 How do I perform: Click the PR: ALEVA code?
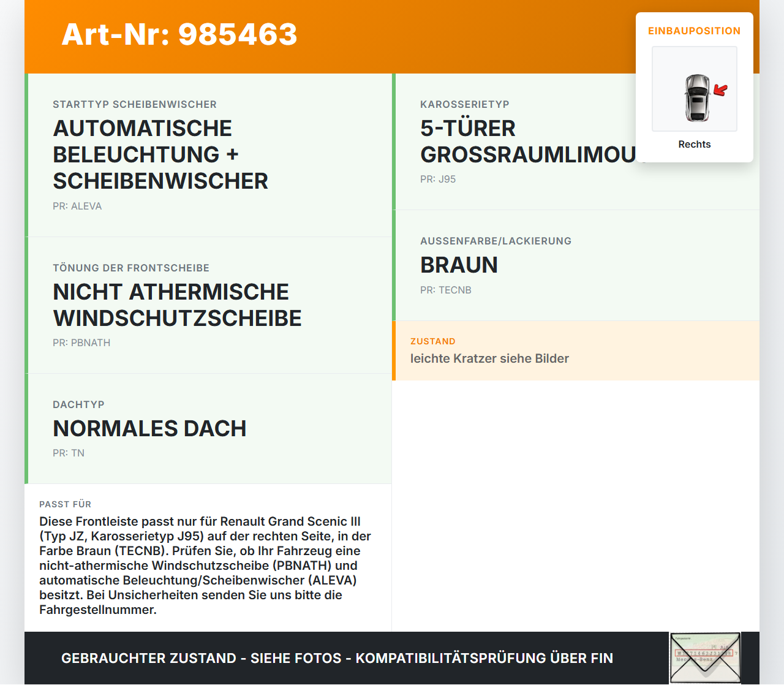click(77, 206)
